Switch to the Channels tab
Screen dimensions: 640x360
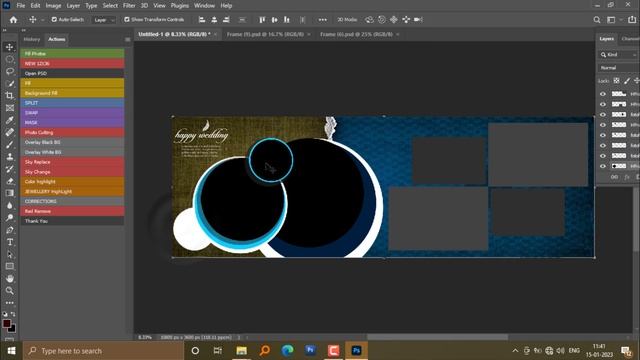(x=630, y=39)
